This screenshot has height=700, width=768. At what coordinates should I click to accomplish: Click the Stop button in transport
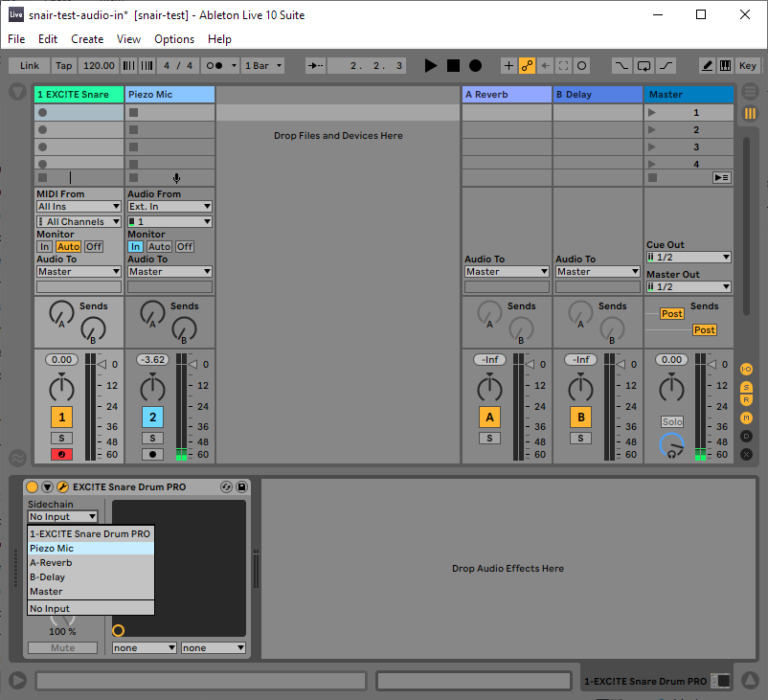pos(453,66)
